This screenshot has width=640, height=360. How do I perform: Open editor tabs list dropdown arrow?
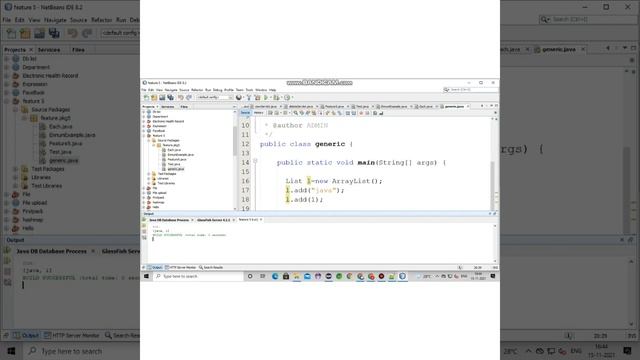tap(491, 106)
